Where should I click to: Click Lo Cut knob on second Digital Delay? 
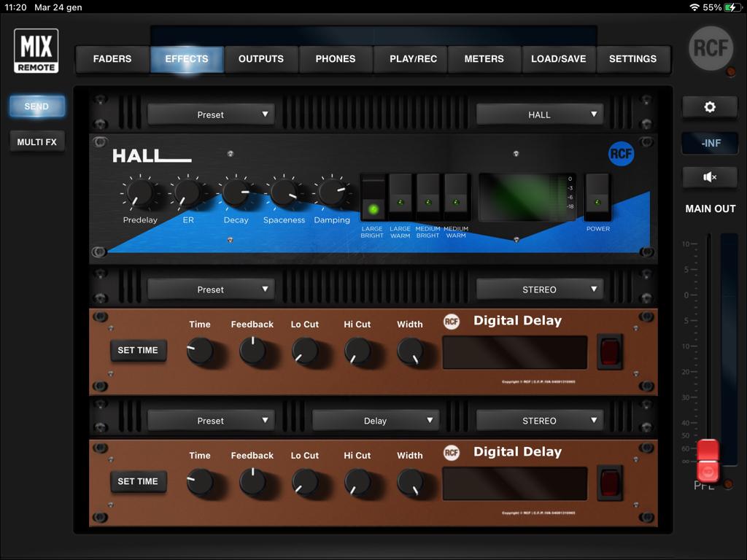coord(305,483)
